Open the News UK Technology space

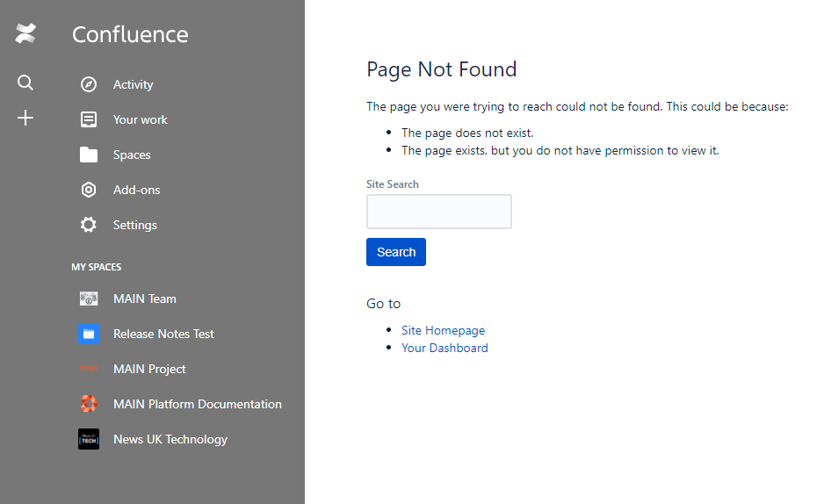pos(170,439)
